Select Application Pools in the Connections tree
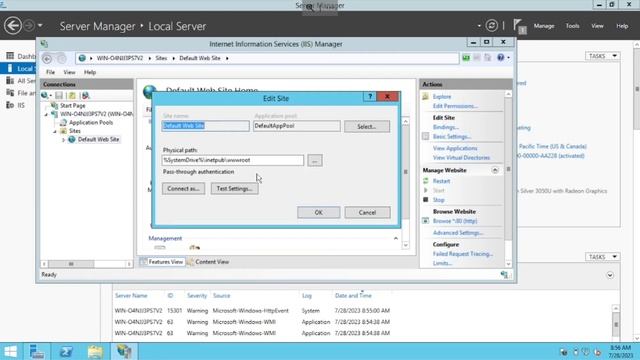 [91, 122]
